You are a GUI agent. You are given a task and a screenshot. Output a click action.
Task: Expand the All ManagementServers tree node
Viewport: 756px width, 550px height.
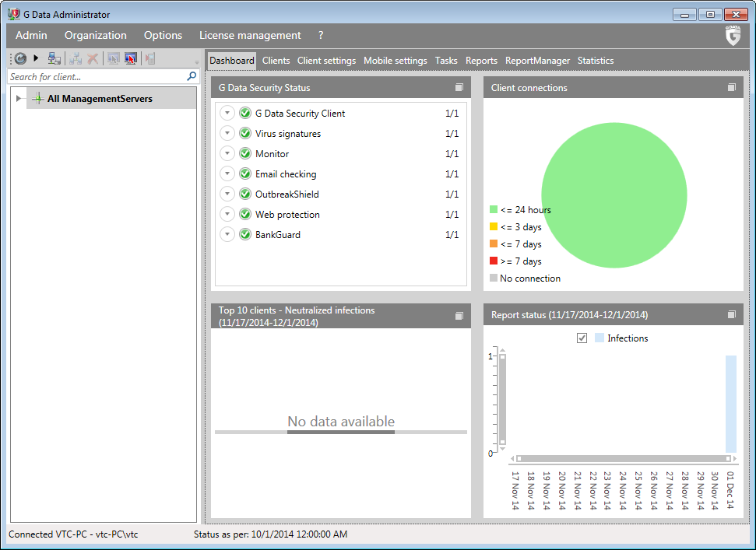(19, 99)
